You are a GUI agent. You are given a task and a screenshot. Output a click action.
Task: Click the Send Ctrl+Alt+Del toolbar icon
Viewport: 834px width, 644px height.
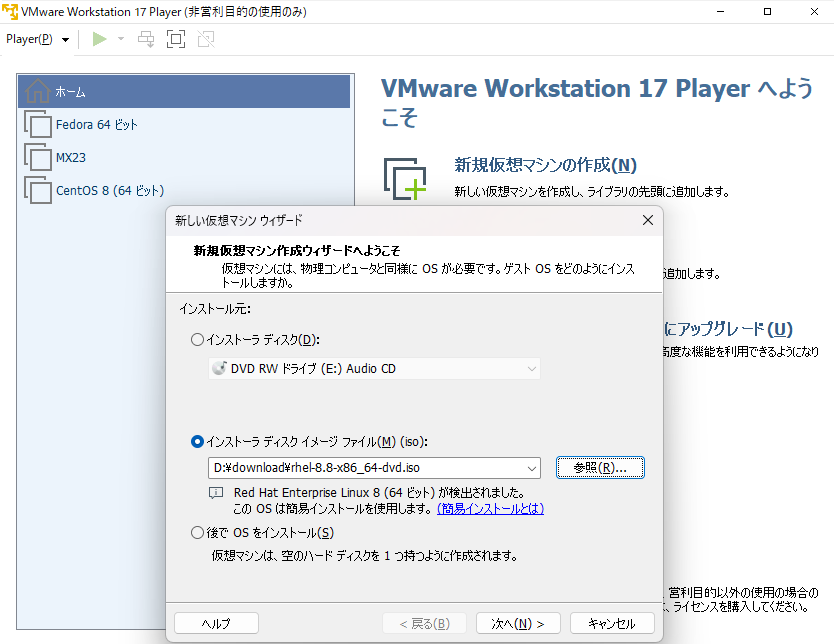tap(145, 39)
